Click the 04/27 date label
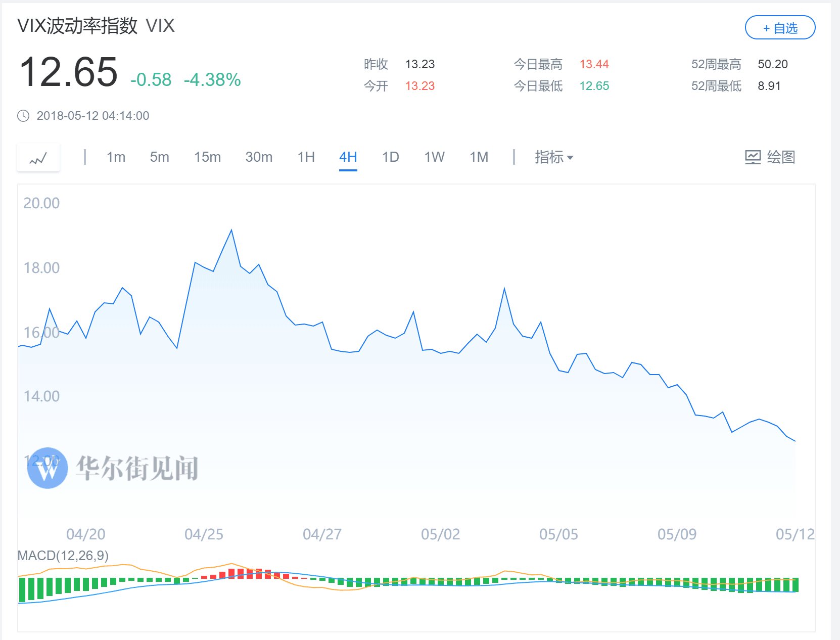Image resolution: width=840 pixels, height=640 pixels. (x=322, y=534)
